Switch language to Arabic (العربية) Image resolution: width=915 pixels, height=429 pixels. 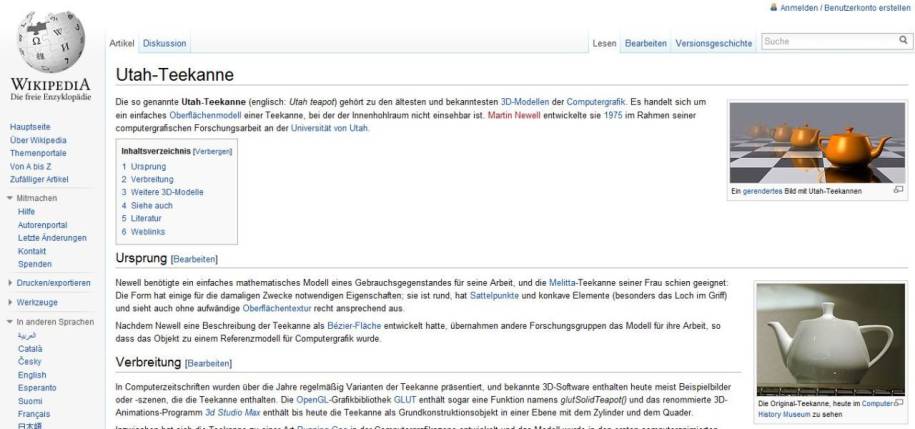(27, 336)
